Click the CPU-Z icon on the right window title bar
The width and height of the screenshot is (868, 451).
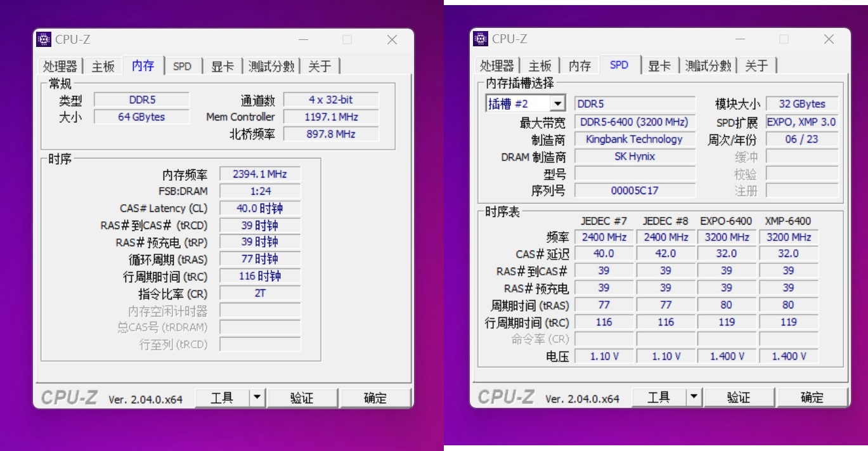pos(480,39)
